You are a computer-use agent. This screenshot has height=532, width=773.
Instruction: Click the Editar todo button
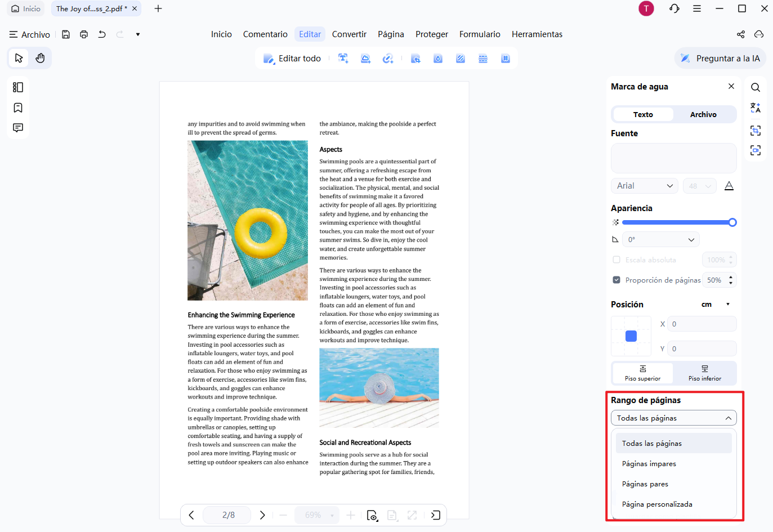292,59
